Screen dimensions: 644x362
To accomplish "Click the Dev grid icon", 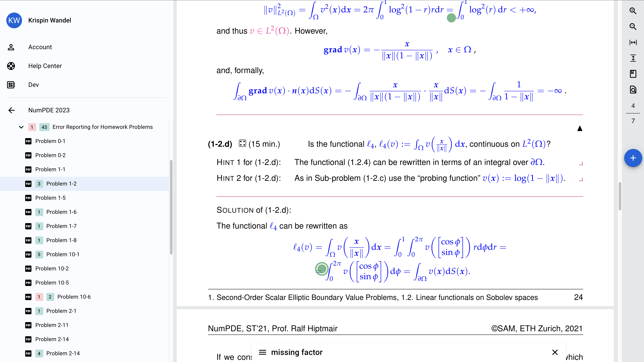I will click(x=11, y=85).
